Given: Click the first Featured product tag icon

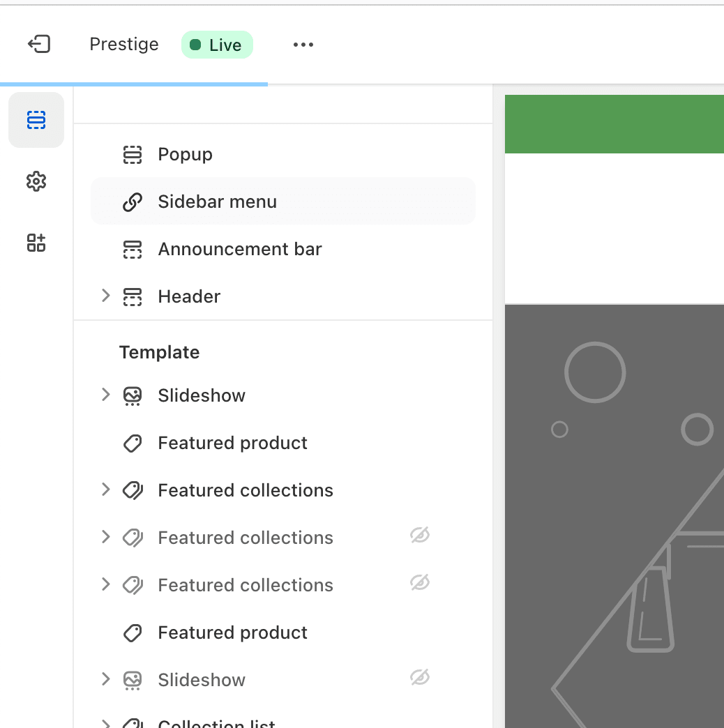Looking at the screenshot, I should [x=133, y=443].
